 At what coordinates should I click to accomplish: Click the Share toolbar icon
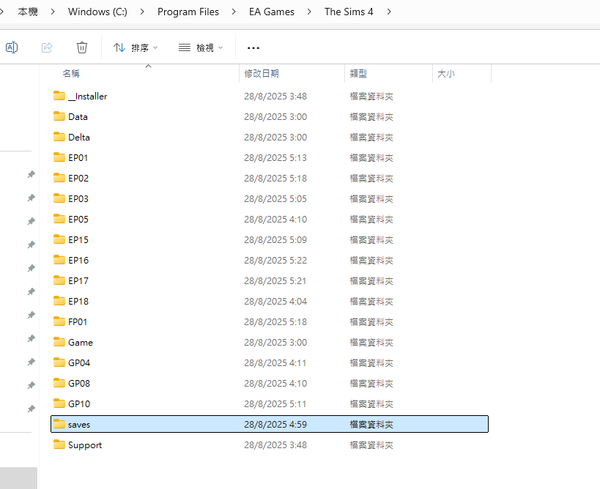point(47,47)
